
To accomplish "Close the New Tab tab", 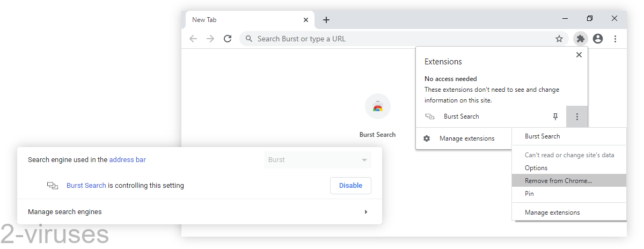I will click(306, 20).
